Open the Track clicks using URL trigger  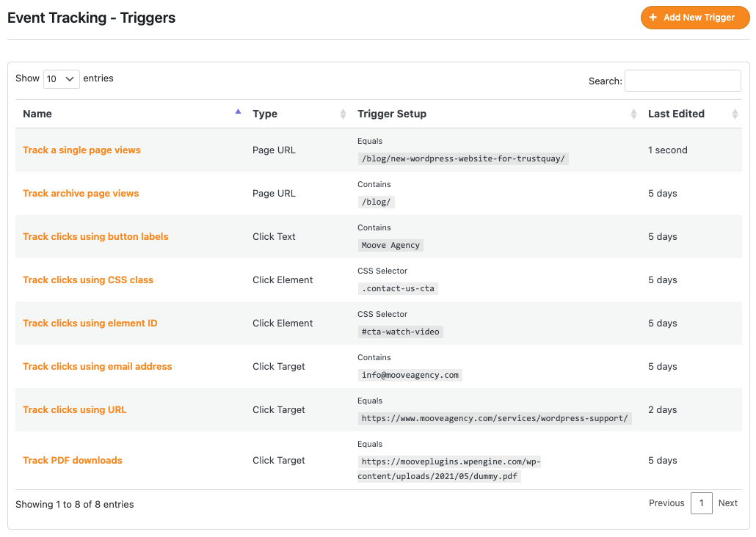74,410
